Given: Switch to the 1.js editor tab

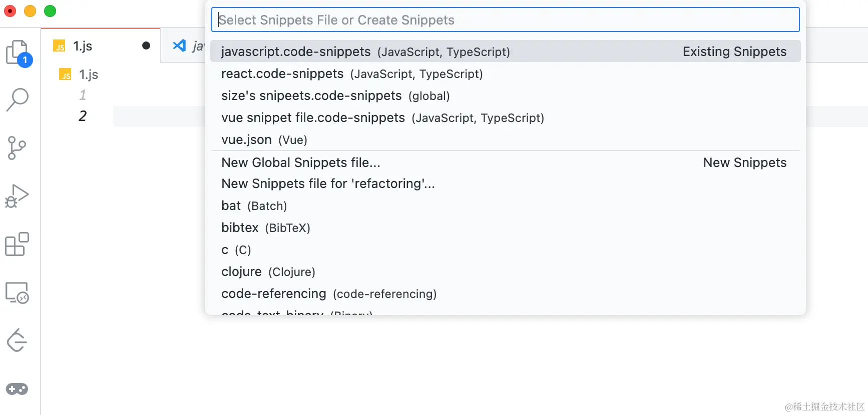Looking at the screenshot, I should [x=83, y=46].
